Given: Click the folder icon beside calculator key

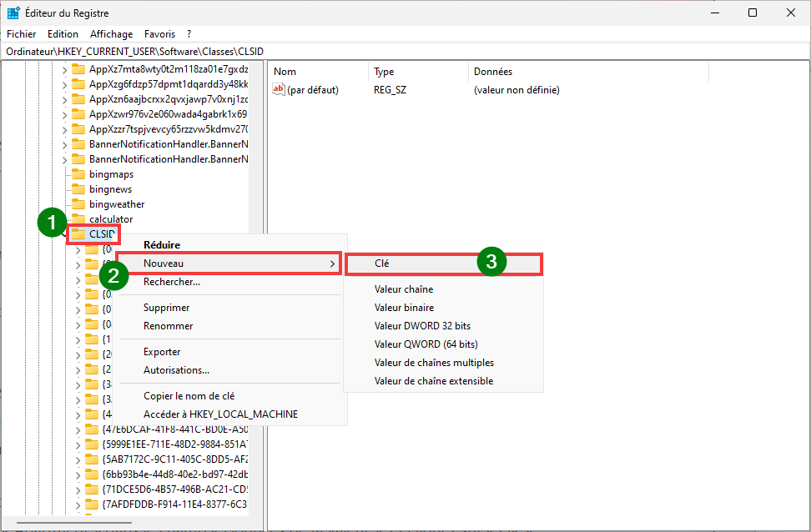Looking at the screenshot, I should [x=78, y=219].
